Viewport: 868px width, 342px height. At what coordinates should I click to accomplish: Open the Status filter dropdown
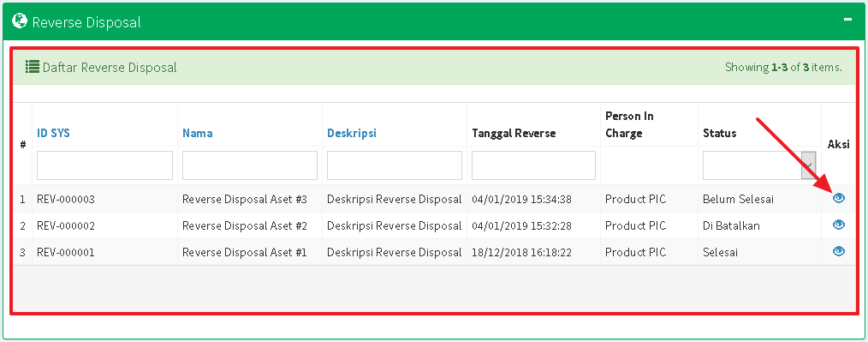(x=759, y=165)
